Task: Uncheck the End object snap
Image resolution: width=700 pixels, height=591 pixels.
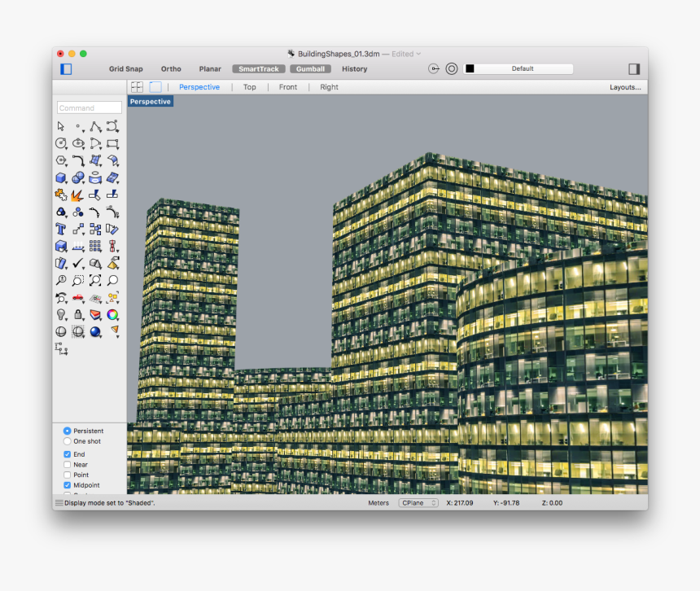Action: [x=67, y=454]
